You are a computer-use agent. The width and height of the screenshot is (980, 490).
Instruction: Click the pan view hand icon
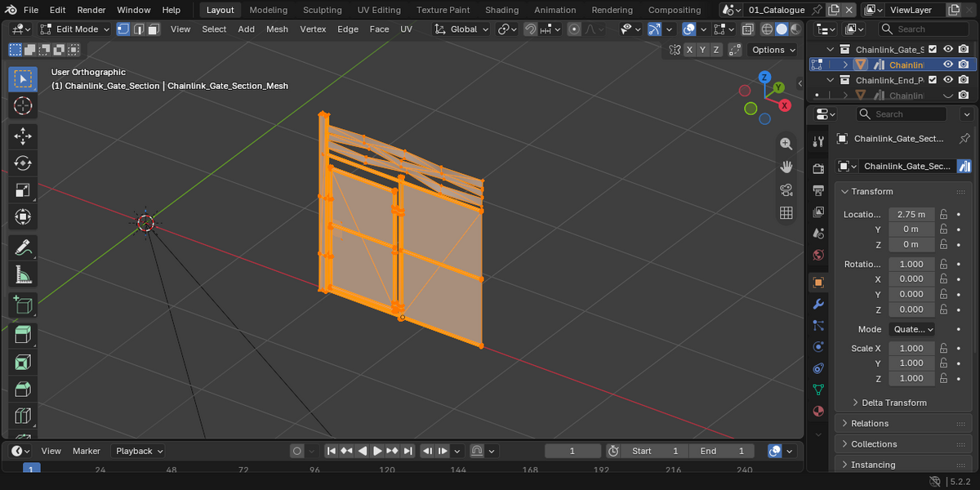[x=786, y=167]
